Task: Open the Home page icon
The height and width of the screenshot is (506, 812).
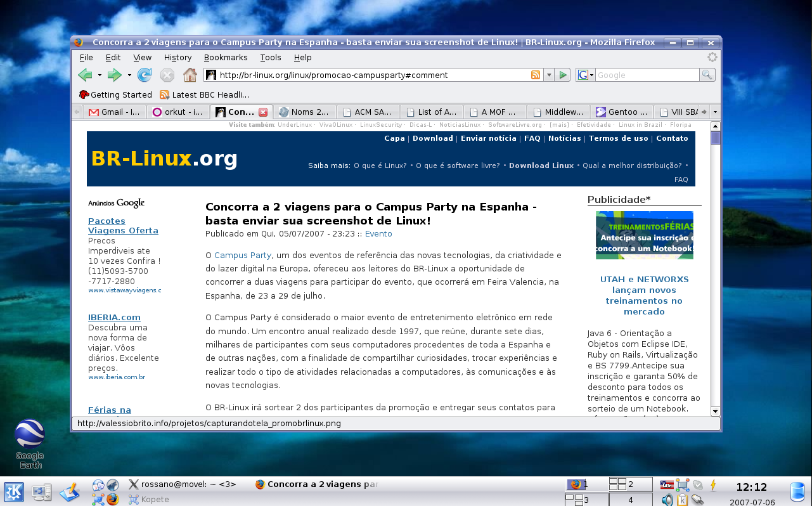Action: pos(190,75)
